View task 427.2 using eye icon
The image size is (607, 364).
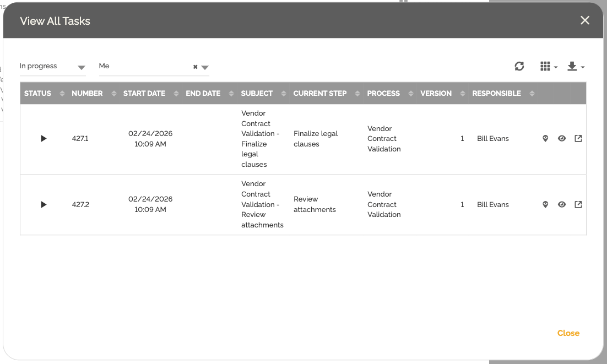pos(562,205)
